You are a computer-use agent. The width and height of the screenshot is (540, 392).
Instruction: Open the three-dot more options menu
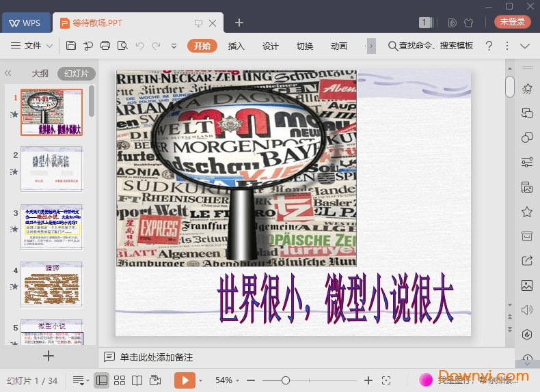(507, 46)
